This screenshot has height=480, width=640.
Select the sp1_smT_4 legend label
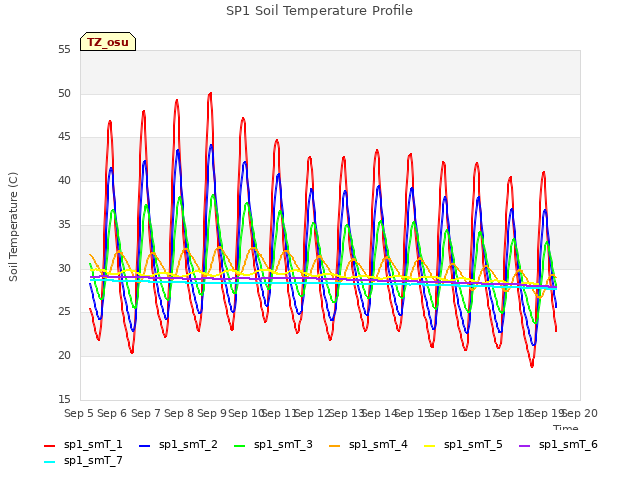378,444
